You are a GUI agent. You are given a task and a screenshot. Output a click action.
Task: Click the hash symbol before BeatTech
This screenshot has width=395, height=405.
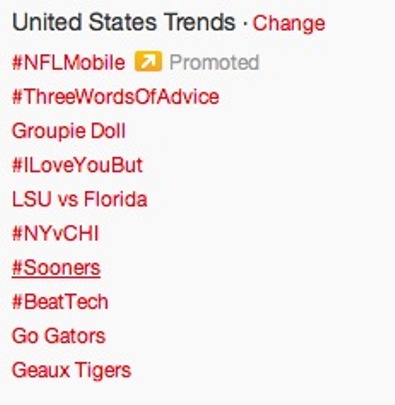(x=17, y=302)
